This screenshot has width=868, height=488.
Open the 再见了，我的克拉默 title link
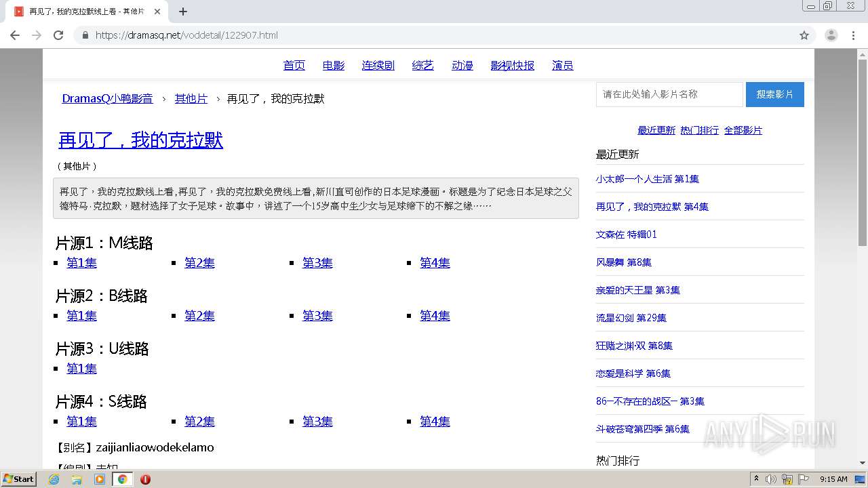coord(140,140)
